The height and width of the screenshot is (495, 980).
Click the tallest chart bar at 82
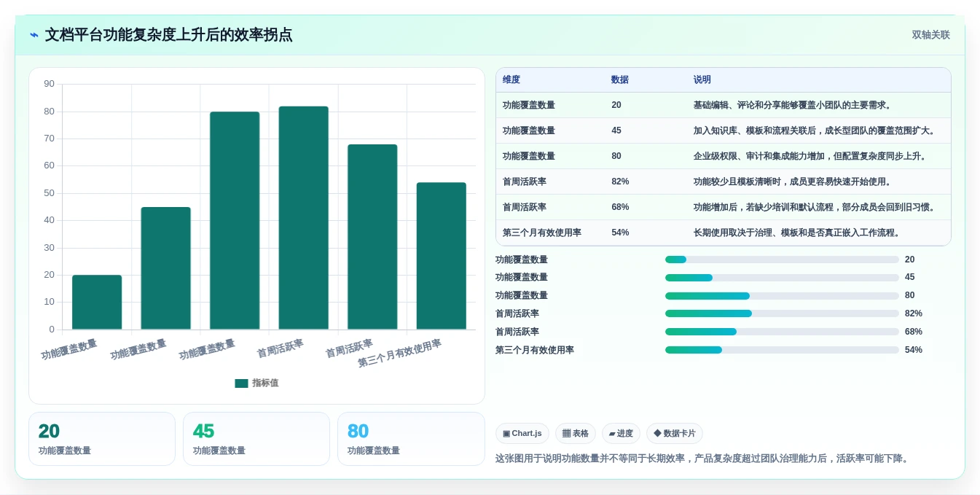pos(303,218)
